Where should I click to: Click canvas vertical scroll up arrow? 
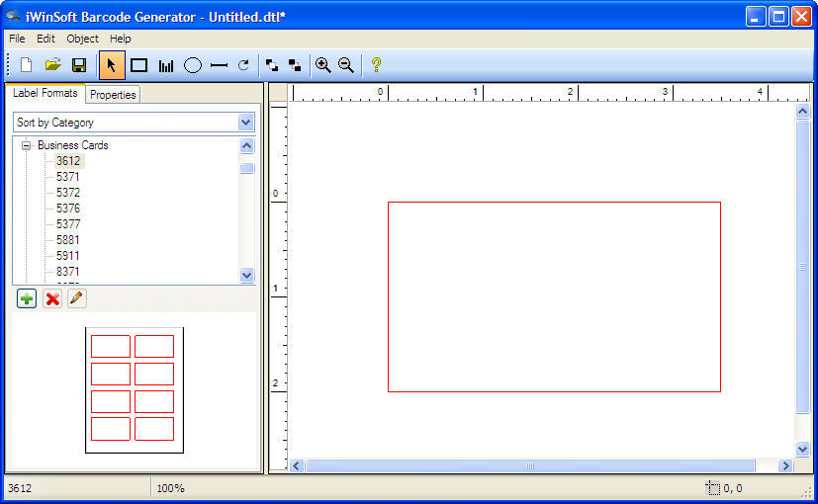pos(802,111)
